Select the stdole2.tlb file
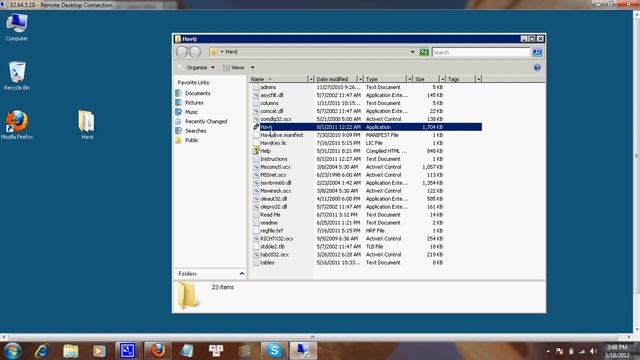Screen dimensions: 640x360 coord(272,247)
